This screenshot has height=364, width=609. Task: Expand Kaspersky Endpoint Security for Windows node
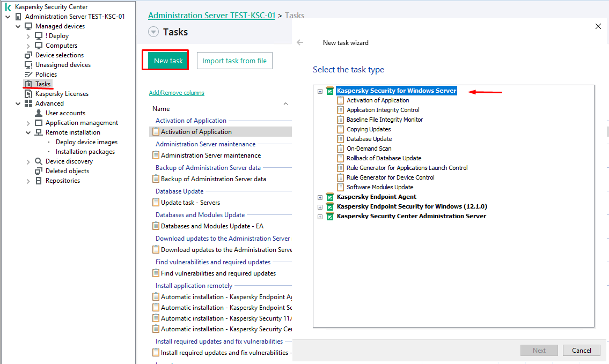(320, 207)
